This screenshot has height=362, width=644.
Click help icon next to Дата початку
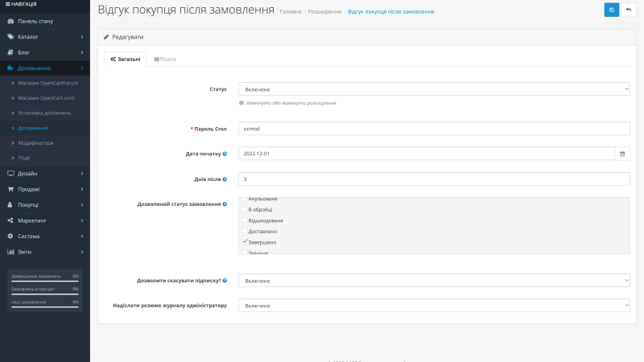(225, 154)
